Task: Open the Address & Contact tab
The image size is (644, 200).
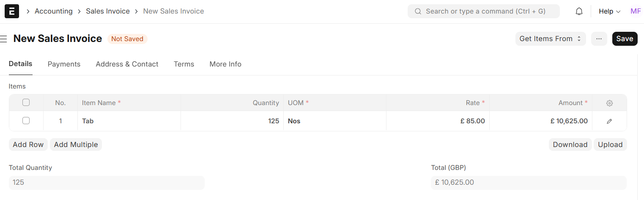Action: (x=127, y=64)
